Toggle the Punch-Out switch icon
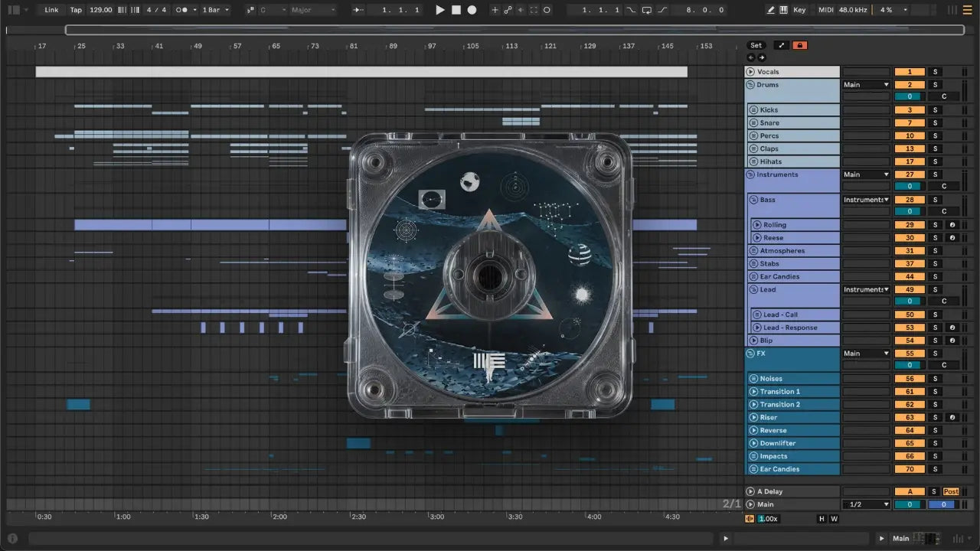The width and height of the screenshot is (980, 551). coord(662,10)
